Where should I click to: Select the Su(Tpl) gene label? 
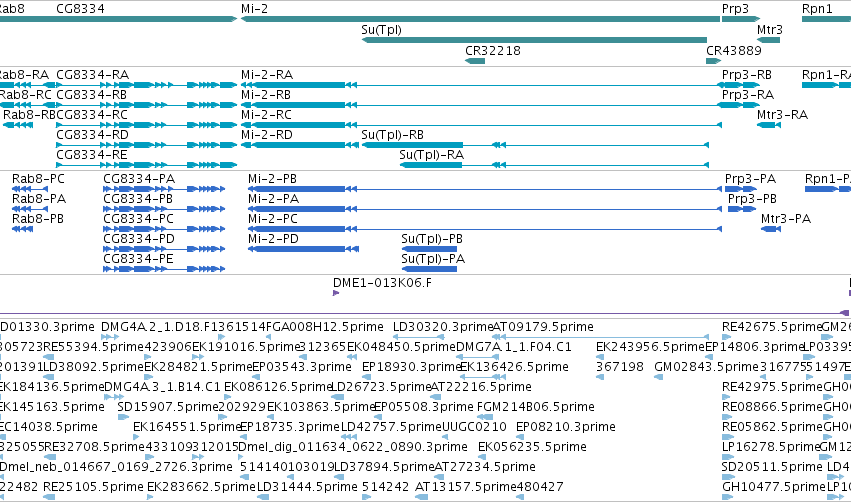[382, 30]
